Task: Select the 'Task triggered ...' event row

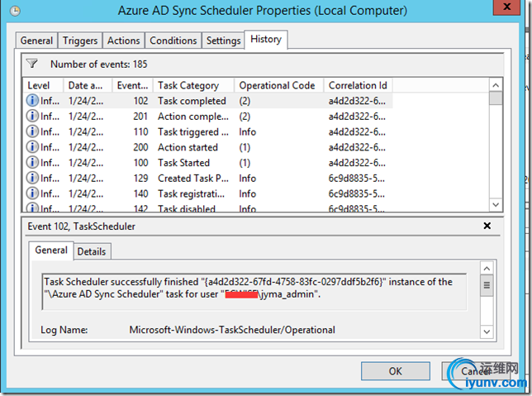Action: 208,131
